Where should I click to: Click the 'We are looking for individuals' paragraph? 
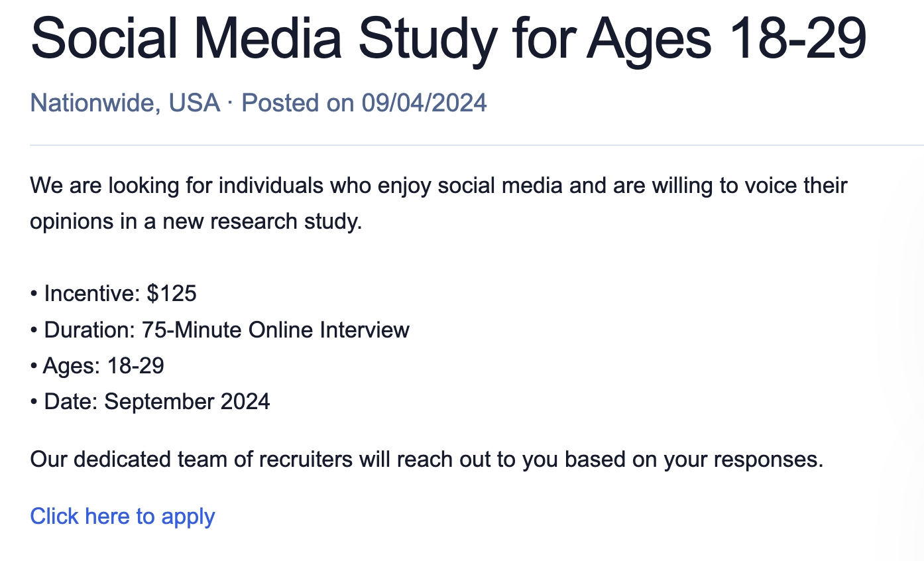point(439,203)
